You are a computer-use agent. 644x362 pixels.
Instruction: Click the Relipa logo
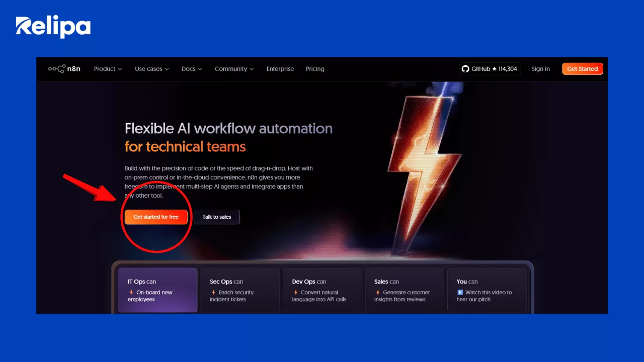pos(53,27)
